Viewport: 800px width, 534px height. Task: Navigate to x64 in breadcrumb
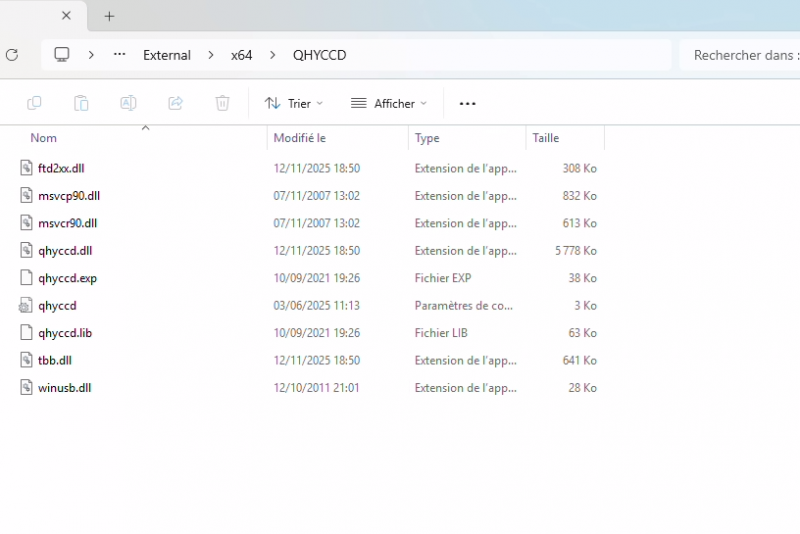tap(241, 55)
